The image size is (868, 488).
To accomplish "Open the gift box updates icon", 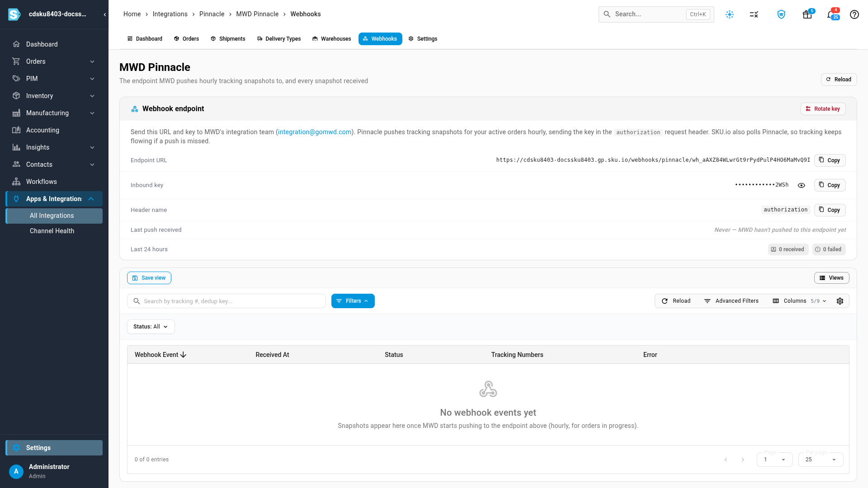I will point(807,14).
